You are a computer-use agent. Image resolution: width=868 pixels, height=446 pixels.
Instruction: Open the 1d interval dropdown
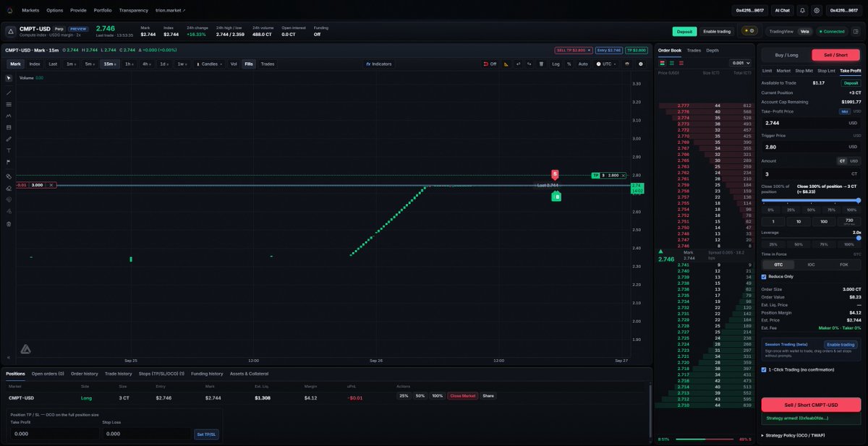[165, 64]
